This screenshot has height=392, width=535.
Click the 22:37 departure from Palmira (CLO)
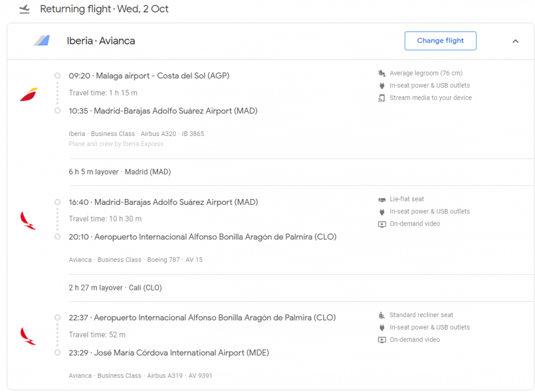pos(202,318)
